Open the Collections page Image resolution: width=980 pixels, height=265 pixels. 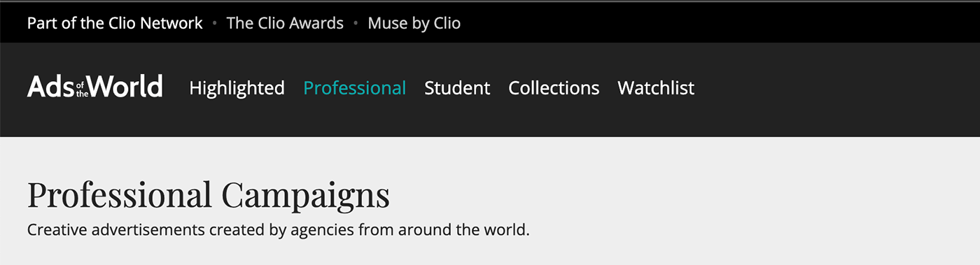click(554, 88)
